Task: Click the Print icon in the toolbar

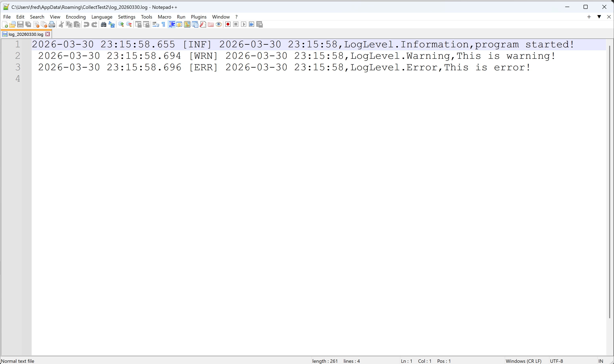Action: coord(52,24)
